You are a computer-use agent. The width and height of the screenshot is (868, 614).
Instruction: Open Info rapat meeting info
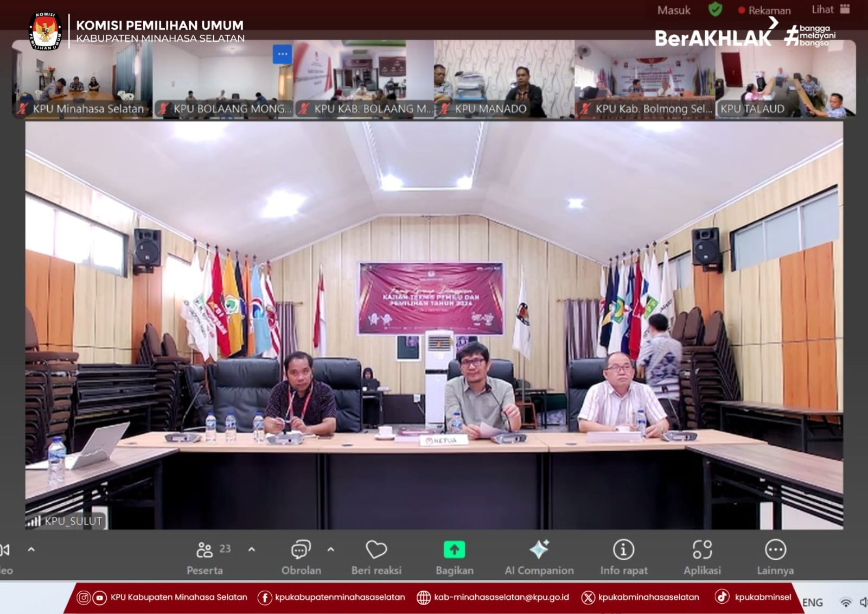(x=623, y=550)
